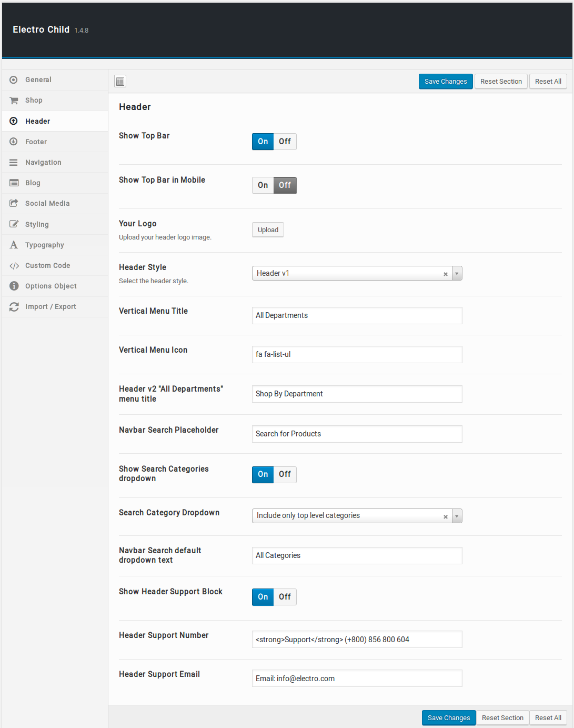The height and width of the screenshot is (728, 574).
Task: Turn Show Top Bar in Mobile Off
Action: [x=285, y=185]
